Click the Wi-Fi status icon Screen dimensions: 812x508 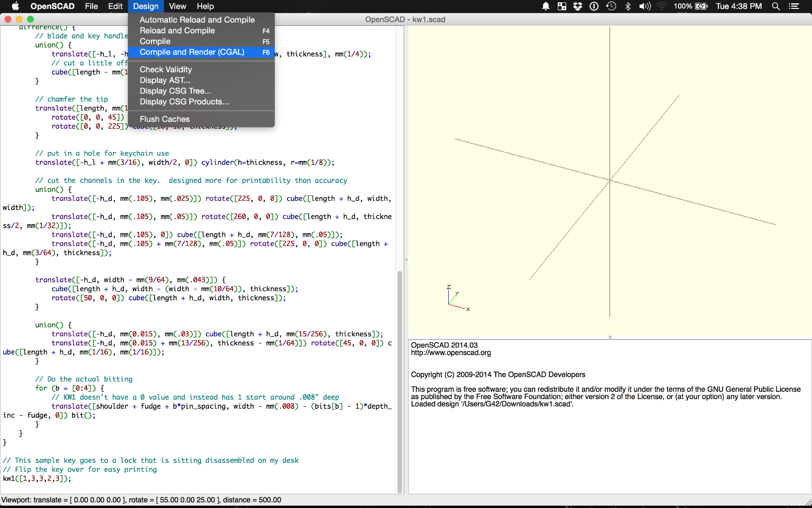pyautogui.click(x=662, y=6)
